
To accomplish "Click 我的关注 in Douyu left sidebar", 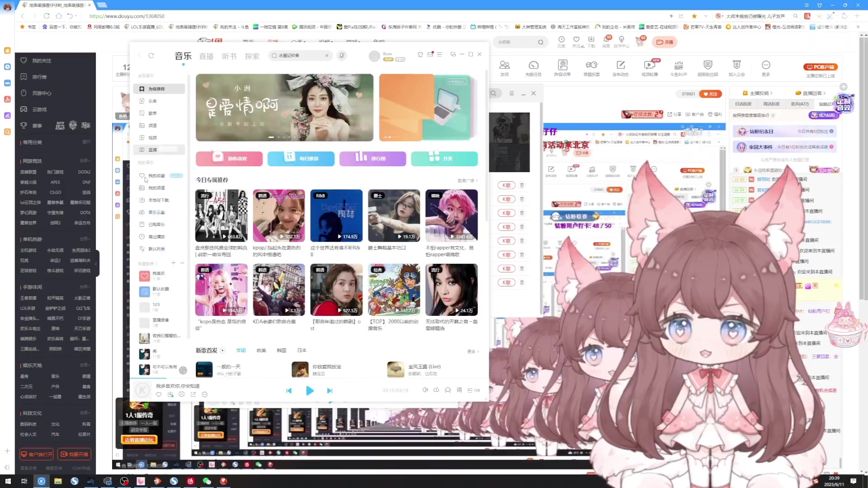I will coord(42,61).
